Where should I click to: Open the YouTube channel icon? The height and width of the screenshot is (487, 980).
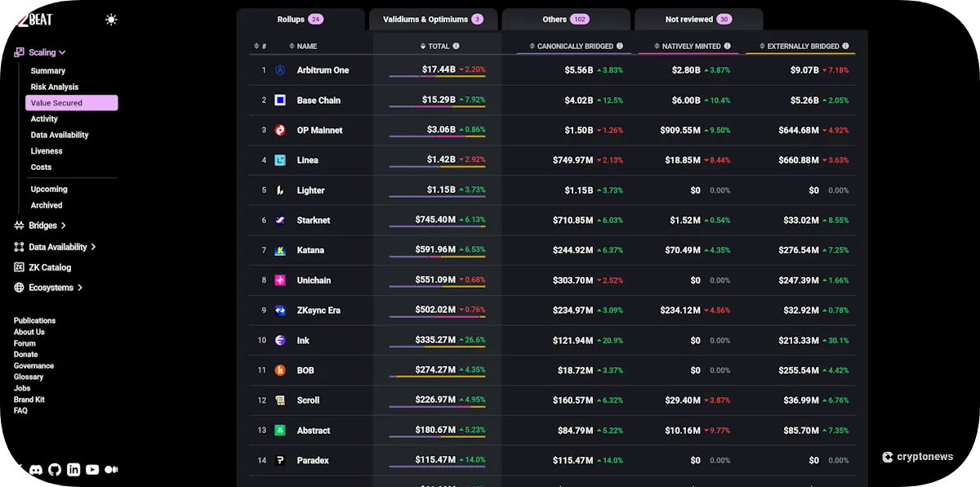point(92,470)
